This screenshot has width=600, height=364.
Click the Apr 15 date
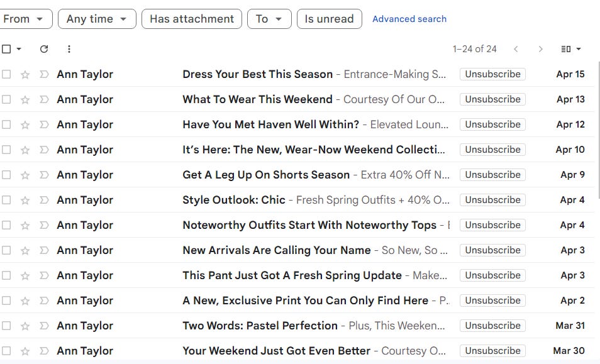tap(570, 74)
